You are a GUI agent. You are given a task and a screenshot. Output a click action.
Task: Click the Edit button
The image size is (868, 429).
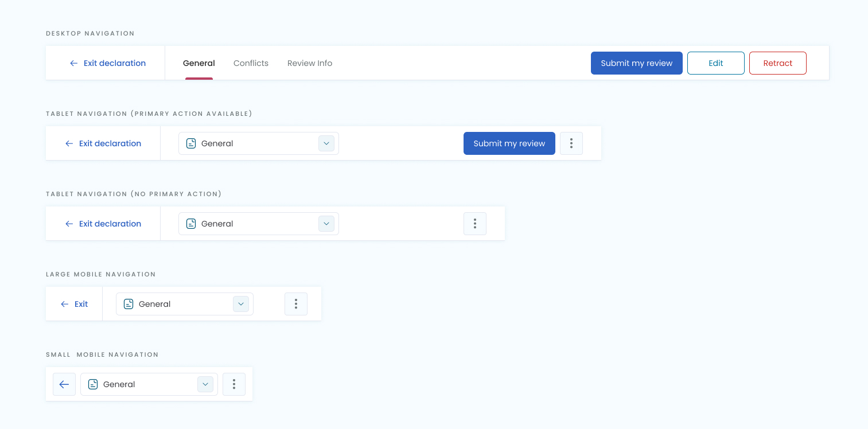point(716,63)
